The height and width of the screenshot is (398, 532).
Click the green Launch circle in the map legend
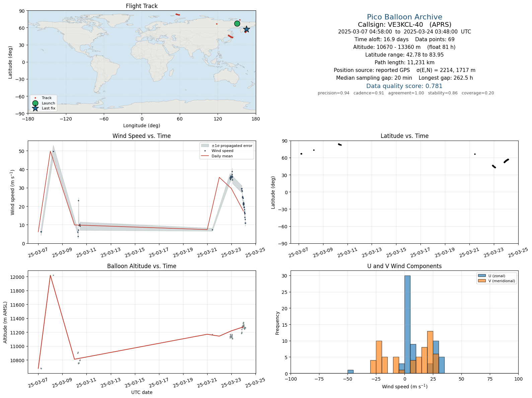tap(35, 103)
